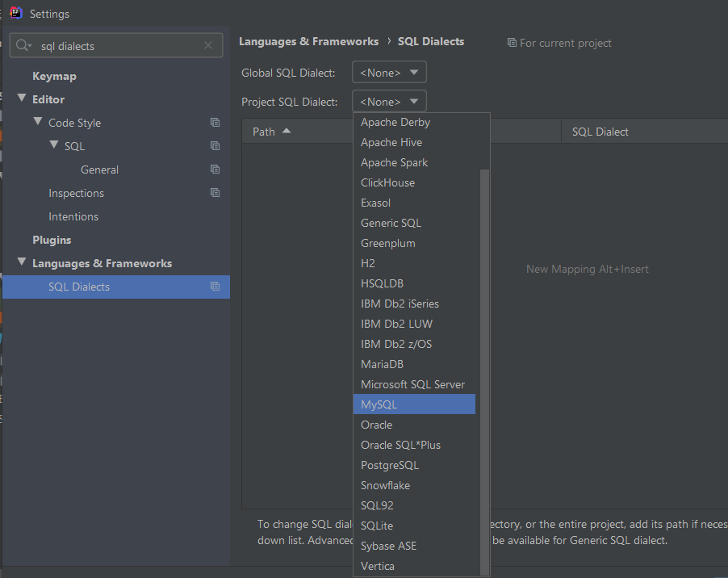The image size is (728, 578).
Task: Choose Apache Derby dialect
Action: pyautogui.click(x=414, y=122)
